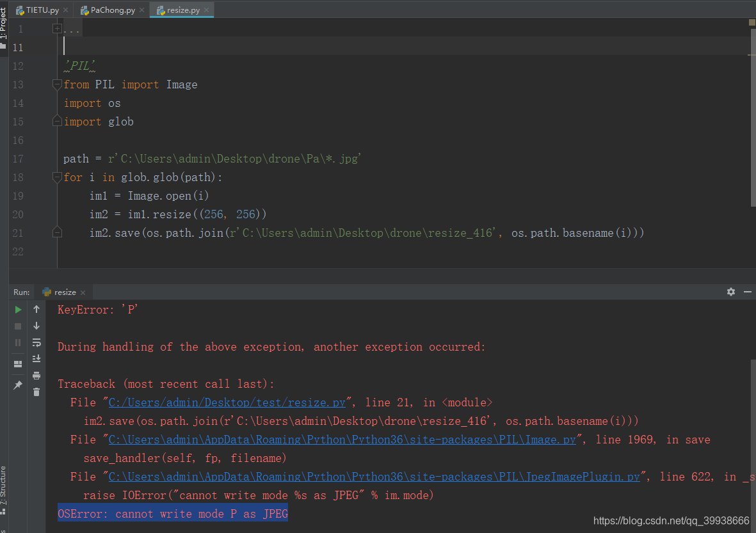The width and height of the screenshot is (756, 533).
Task: Collapse the import block near line 15
Action: click(x=56, y=121)
